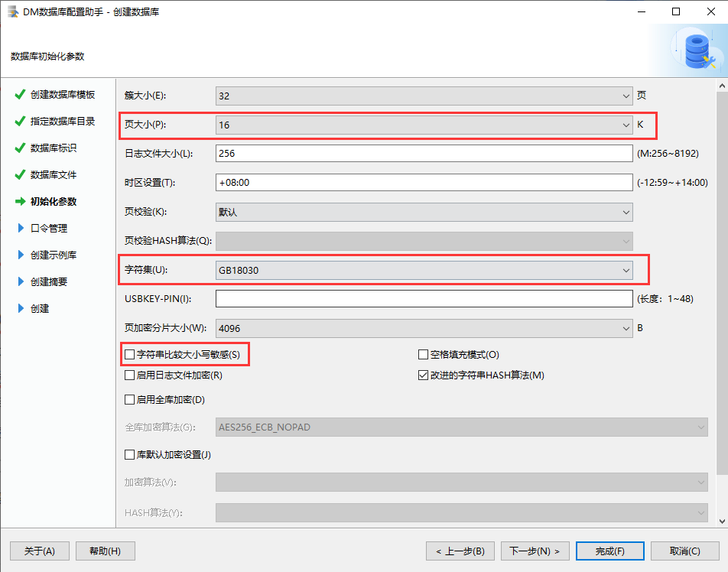Click the 完成(F) button
Viewport: 728px width, 572px height.
(x=610, y=551)
